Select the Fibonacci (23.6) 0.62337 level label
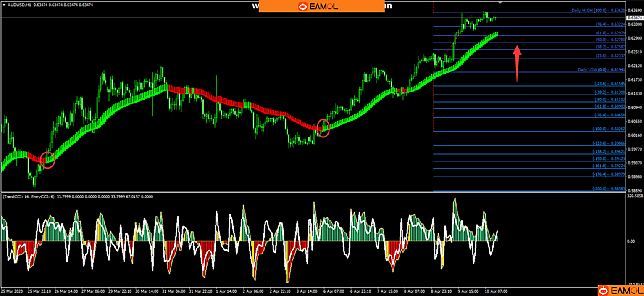This screenshot has height=296, width=644. (x=611, y=55)
